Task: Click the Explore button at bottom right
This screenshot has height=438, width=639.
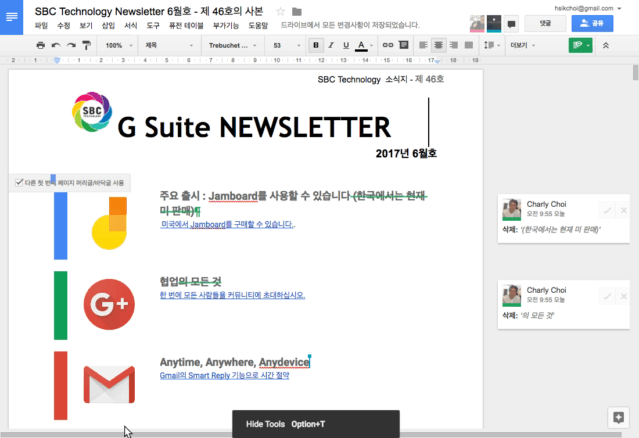Action: pyautogui.click(x=618, y=417)
